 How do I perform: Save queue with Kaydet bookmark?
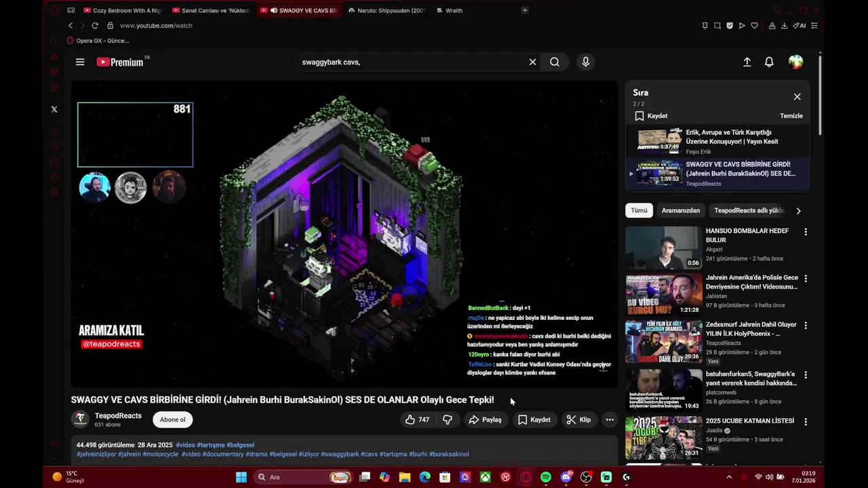651,116
